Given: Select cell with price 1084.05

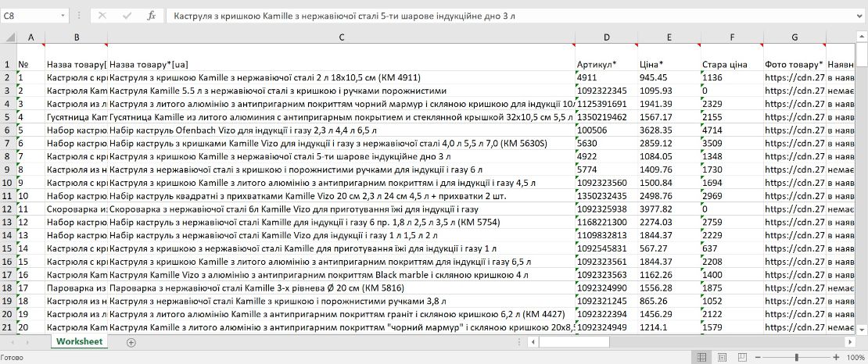Looking at the screenshot, I should pyautogui.click(x=669, y=156).
